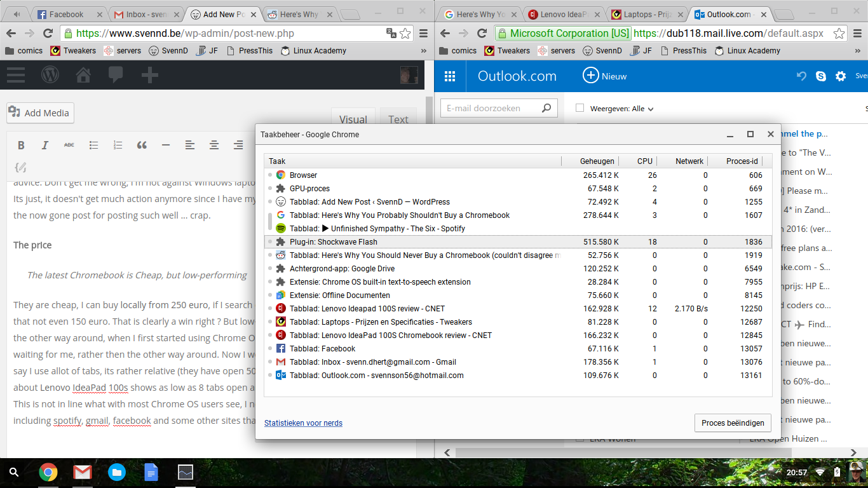Switch to the Text tab in the editor
Viewport: 868px width, 488px height.
click(x=398, y=119)
